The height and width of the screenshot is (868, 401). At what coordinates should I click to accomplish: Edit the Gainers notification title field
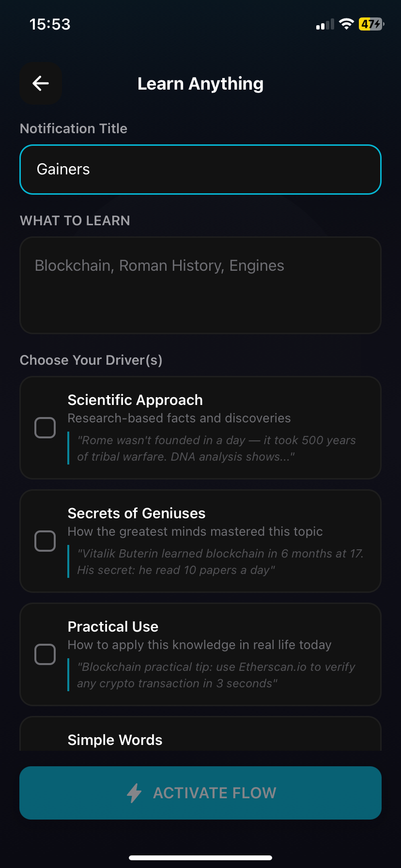click(200, 170)
